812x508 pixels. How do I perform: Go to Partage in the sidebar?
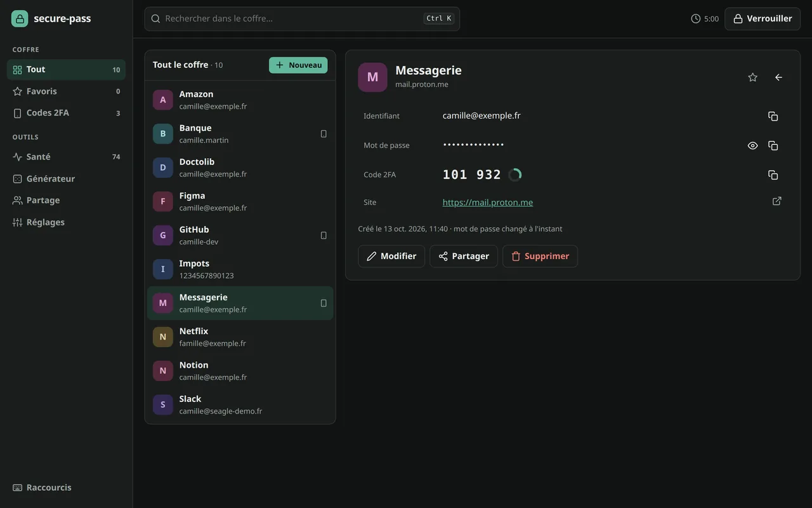click(66, 201)
